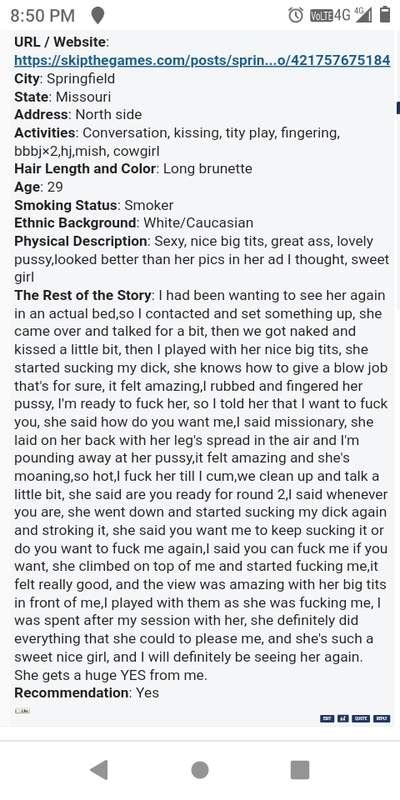Tap the Android back navigation button
The width and height of the screenshot is (400, 800).
point(98,770)
